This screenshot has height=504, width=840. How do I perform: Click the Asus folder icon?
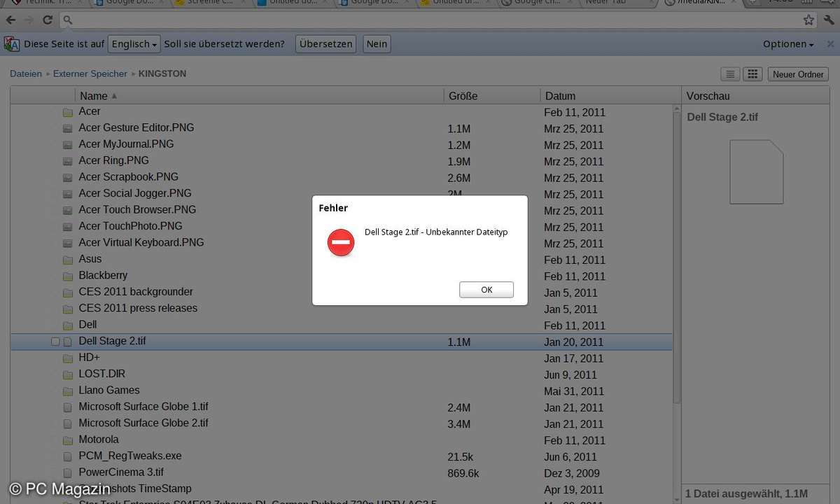click(x=67, y=260)
